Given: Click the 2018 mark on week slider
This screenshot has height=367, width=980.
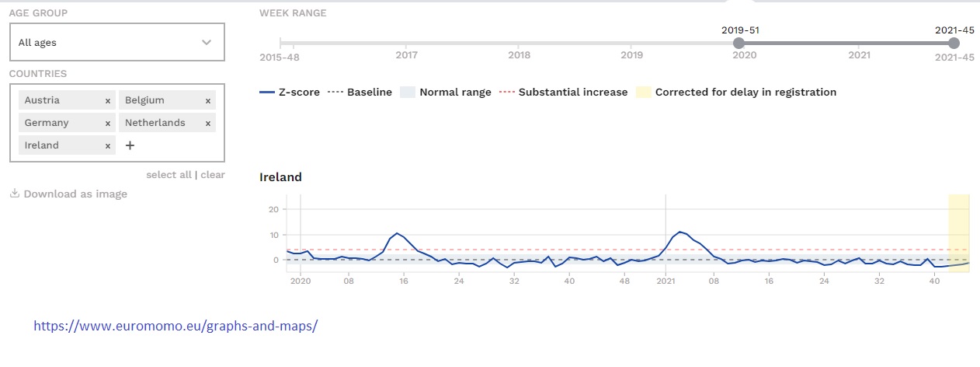Looking at the screenshot, I should 519,55.
